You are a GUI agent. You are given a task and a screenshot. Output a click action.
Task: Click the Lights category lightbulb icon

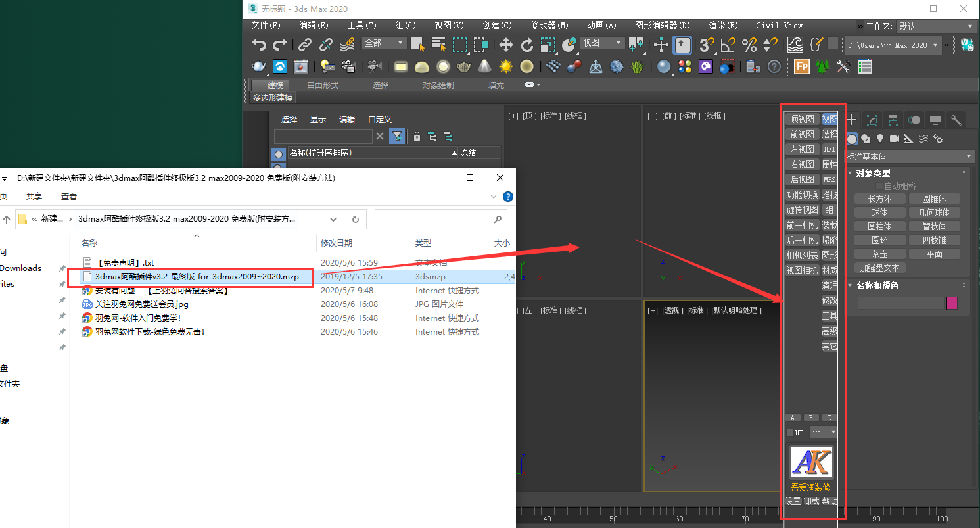click(x=880, y=139)
